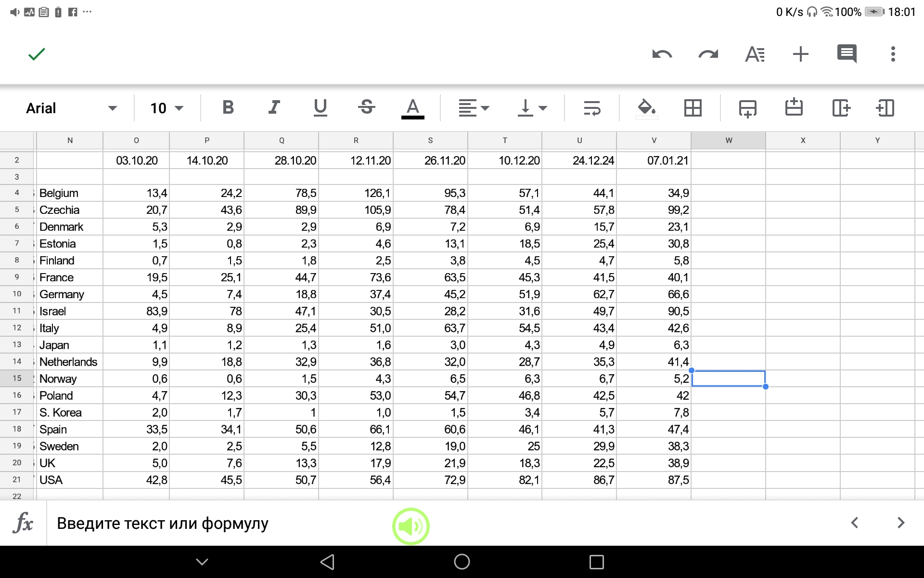Pick text color with underlined A
924x578 pixels.
pyautogui.click(x=412, y=108)
